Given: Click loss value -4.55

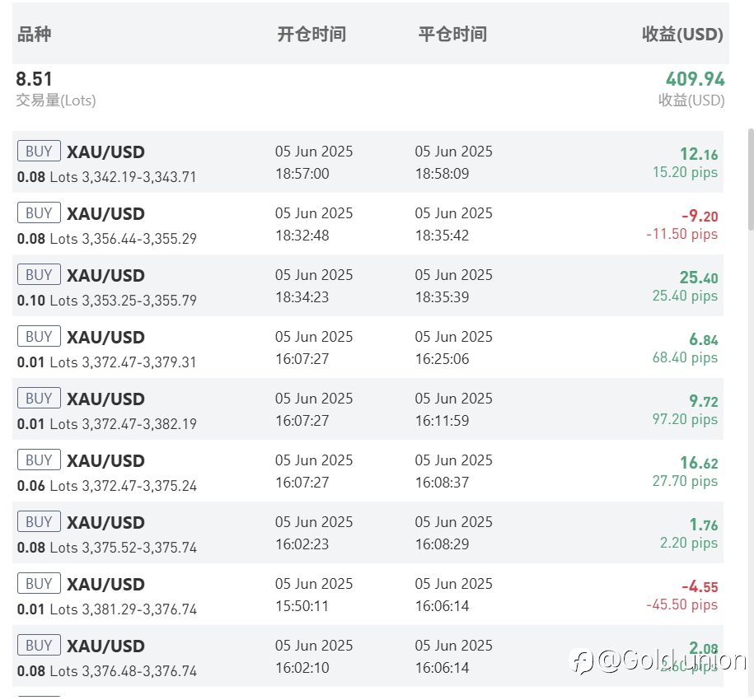Looking at the screenshot, I should pos(700,586).
